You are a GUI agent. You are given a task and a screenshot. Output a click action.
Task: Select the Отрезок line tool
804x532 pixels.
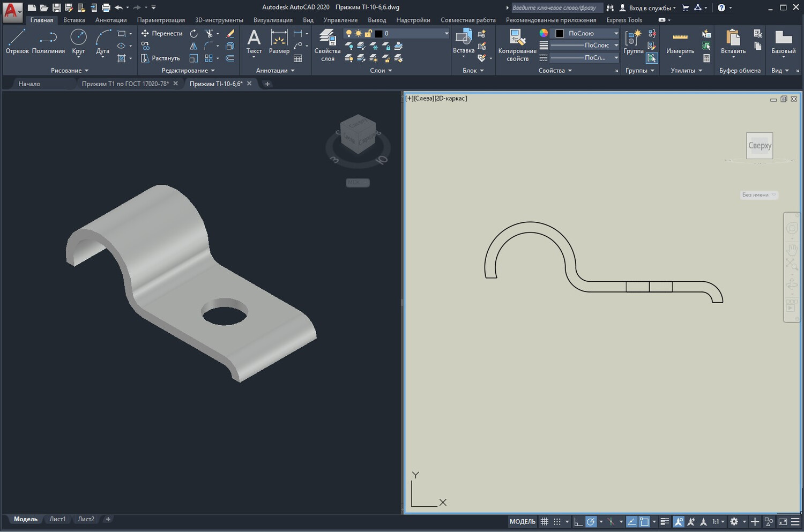coord(17,42)
